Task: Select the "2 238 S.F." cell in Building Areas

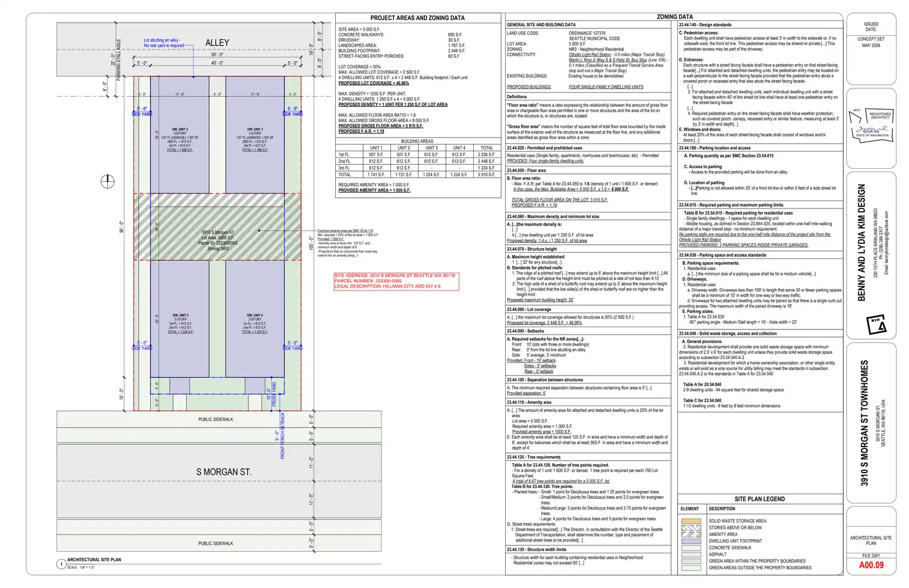Action: click(486, 155)
